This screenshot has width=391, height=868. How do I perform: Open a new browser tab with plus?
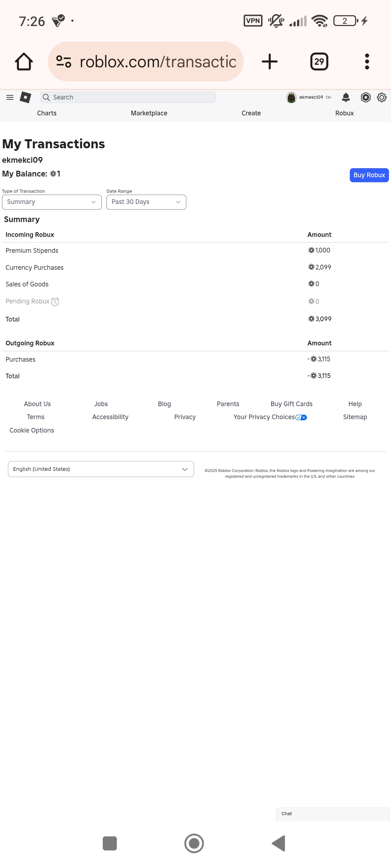click(270, 61)
